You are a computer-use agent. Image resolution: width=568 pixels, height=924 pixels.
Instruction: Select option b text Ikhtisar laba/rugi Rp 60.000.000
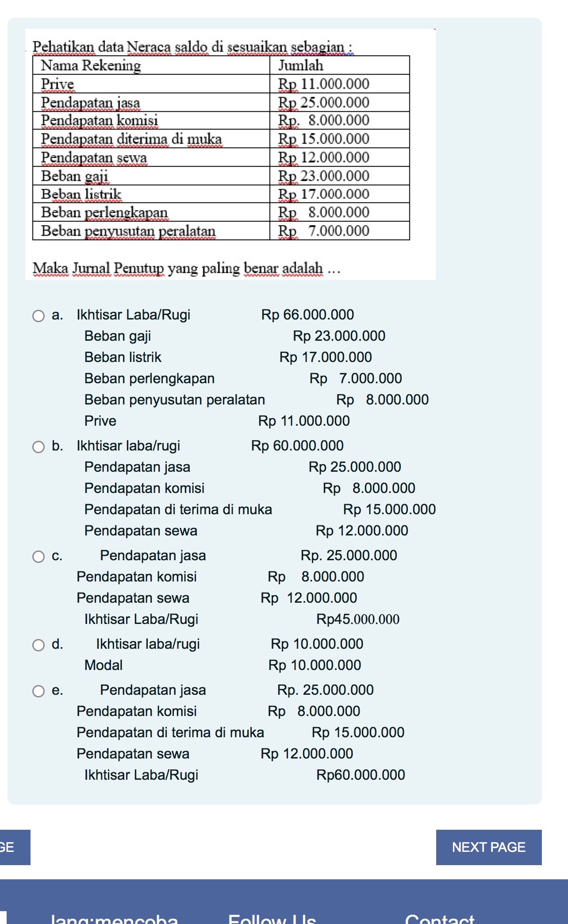[208, 446]
